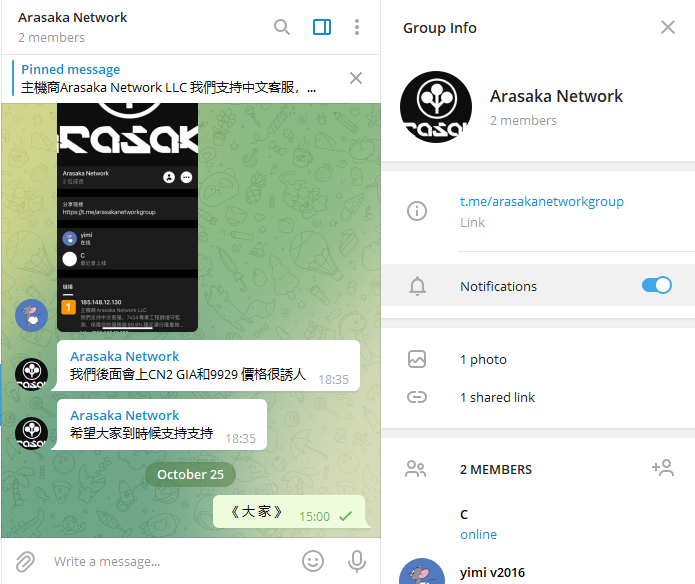Click the Arasaka avatar beside the 希望大家 message

(x=31, y=433)
